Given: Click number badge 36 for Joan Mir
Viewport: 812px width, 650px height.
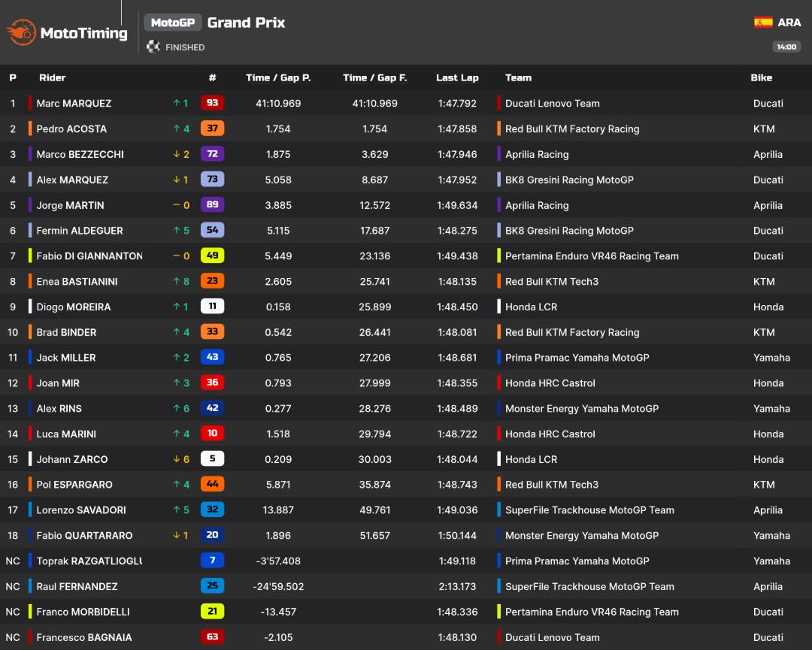Looking at the screenshot, I should [212, 382].
